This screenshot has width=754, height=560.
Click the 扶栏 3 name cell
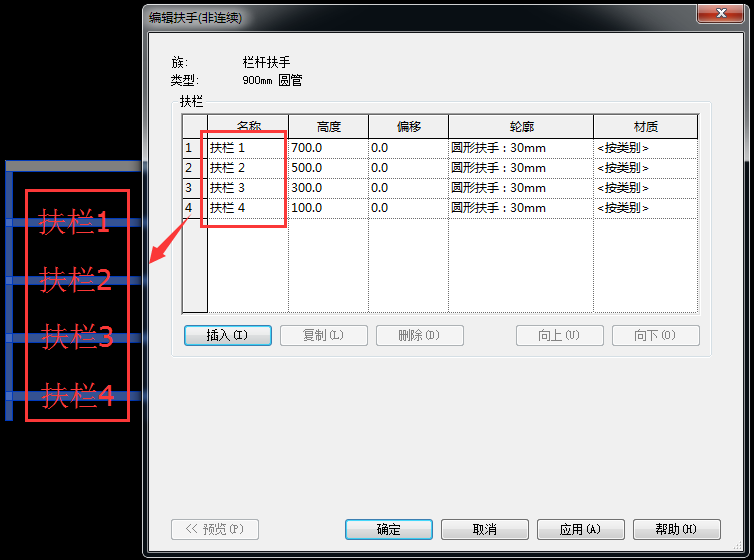click(246, 188)
